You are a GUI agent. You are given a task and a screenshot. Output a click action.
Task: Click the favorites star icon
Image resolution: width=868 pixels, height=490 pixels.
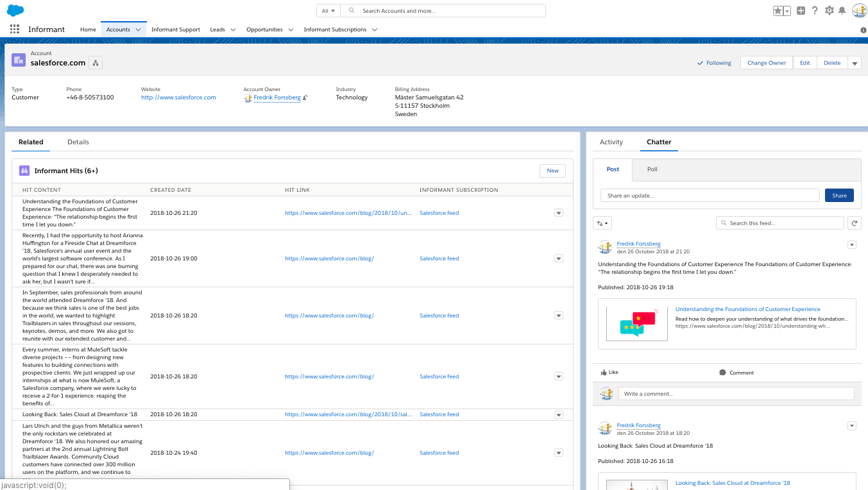(x=778, y=10)
